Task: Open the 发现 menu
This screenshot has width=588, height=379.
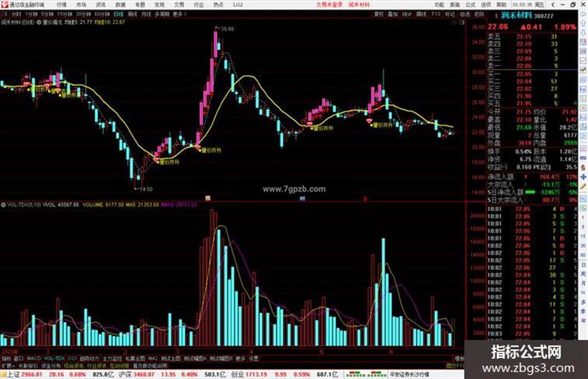Action: pos(159,5)
